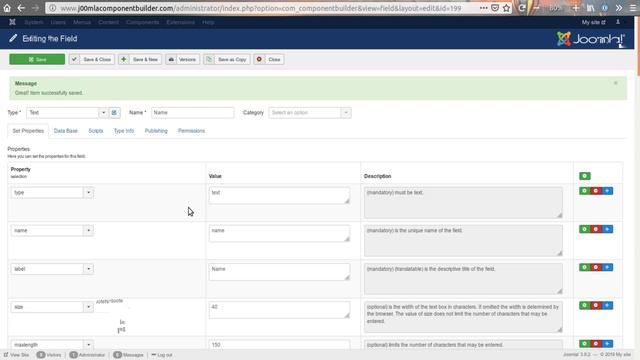Click the value field containing 'text'
Screen dimensions: 640x360
point(279,196)
